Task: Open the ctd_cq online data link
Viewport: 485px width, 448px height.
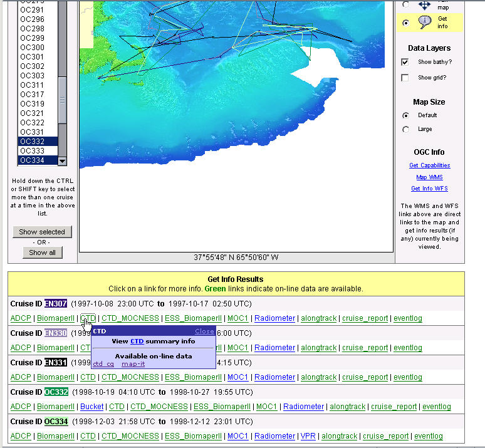Action: click(103, 364)
